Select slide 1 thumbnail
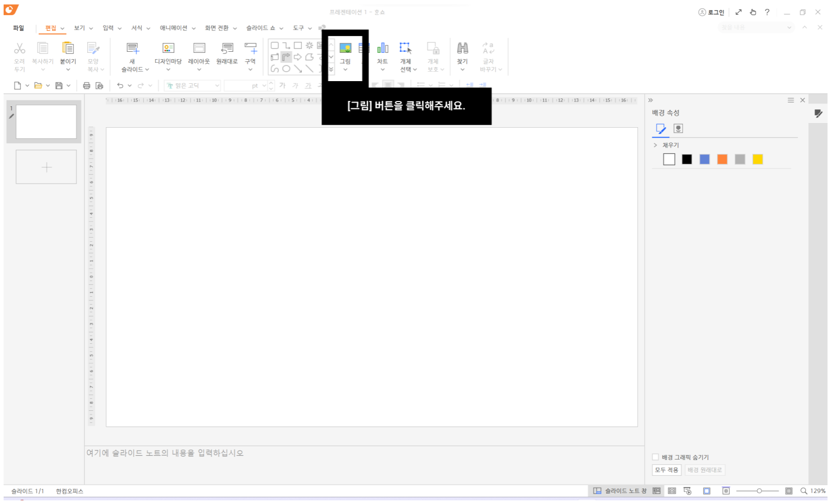The height and width of the screenshot is (504, 832). tap(46, 121)
